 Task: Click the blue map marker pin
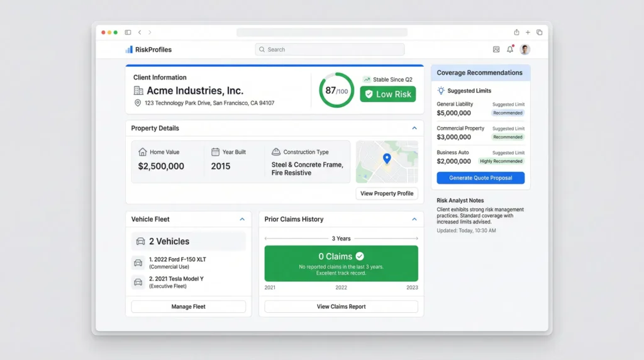point(387,159)
